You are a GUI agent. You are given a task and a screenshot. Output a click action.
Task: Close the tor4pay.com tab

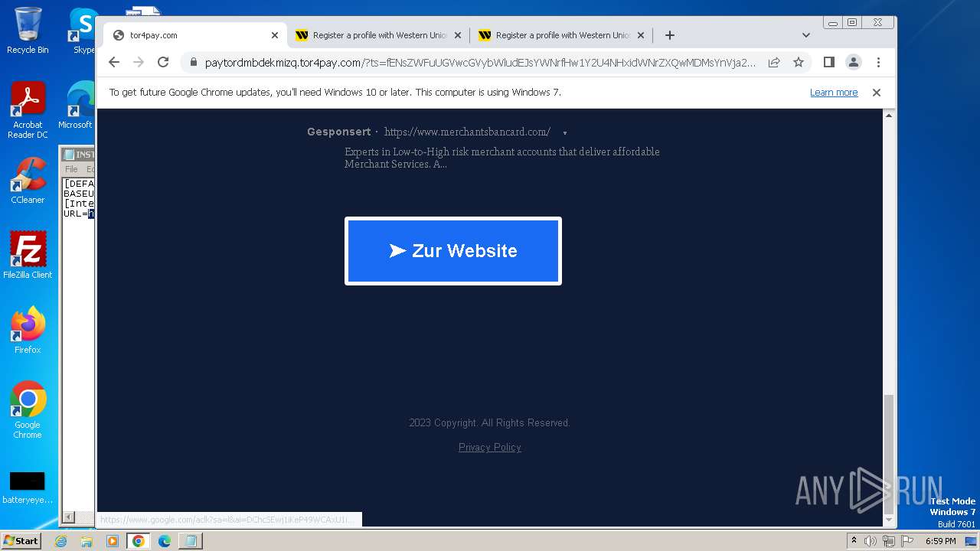[275, 35]
